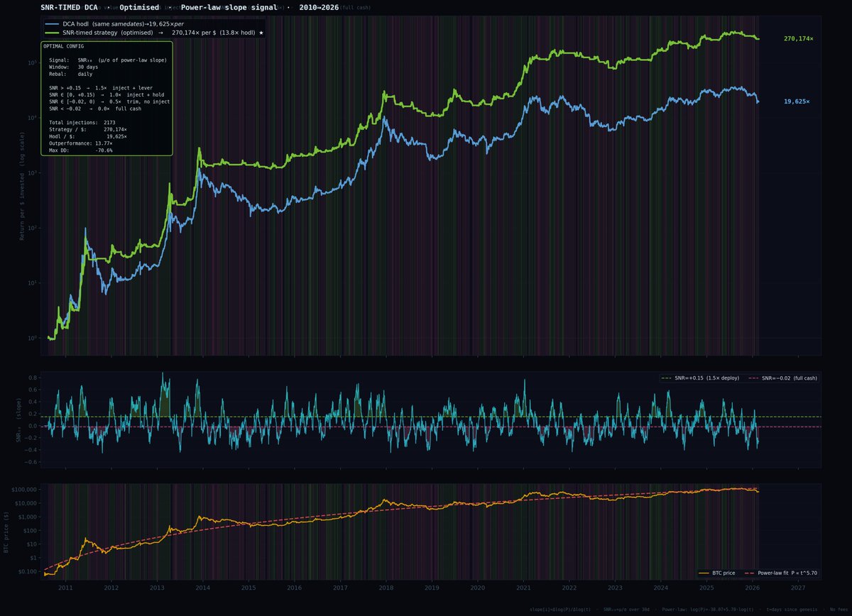Click 'Window: 30 days' config row

[x=75, y=67]
